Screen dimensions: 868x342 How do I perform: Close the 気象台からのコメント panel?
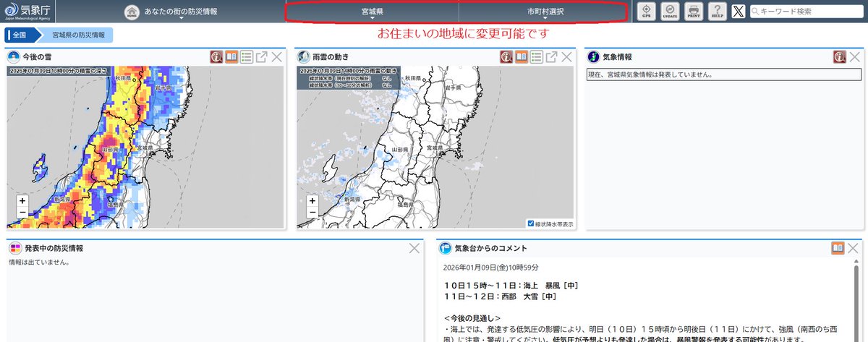point(854,248)
